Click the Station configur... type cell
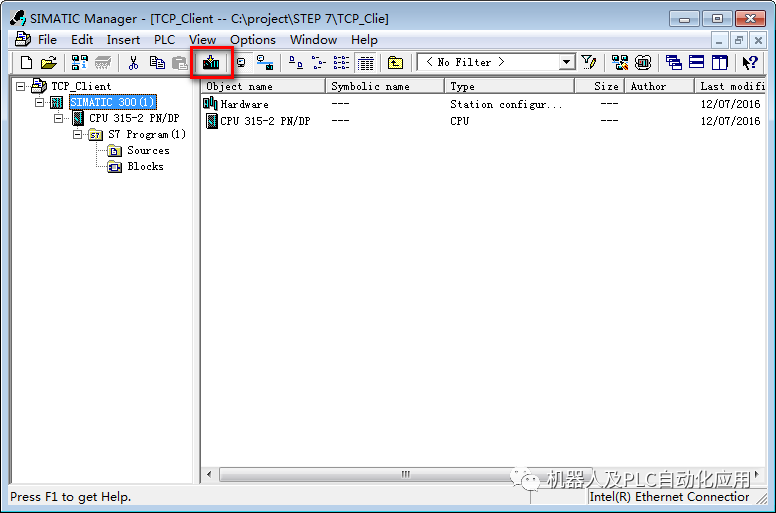Image resolution: width=776 pixels, height=513 pixels. click(x=506, y=104)
